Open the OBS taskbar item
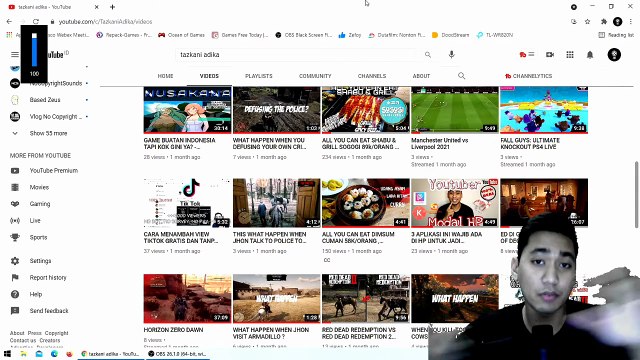640x360 pixels. (x=178, y=354)
